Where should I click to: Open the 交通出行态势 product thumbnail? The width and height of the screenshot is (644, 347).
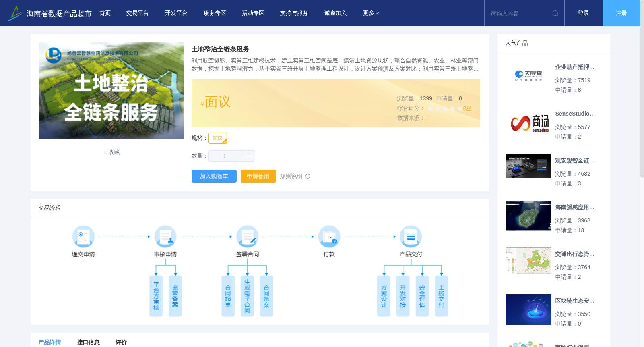tap(528, 261)
